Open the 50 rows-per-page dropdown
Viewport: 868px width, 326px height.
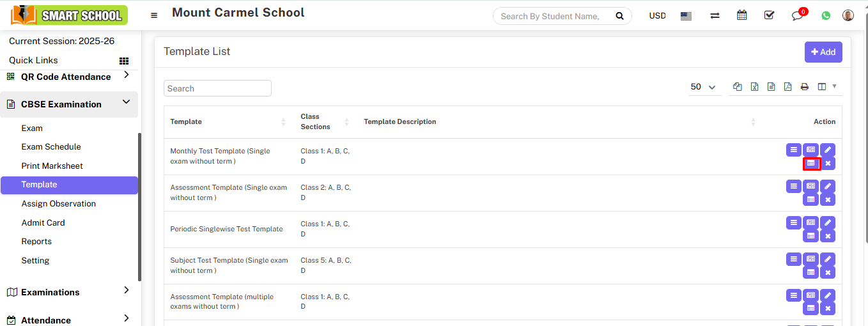pos(704,87)
